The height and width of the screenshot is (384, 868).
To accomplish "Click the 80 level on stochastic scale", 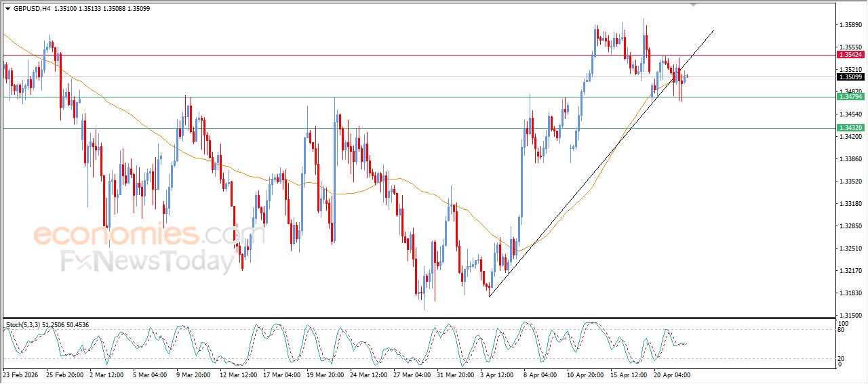I will [x=840, y=330].
